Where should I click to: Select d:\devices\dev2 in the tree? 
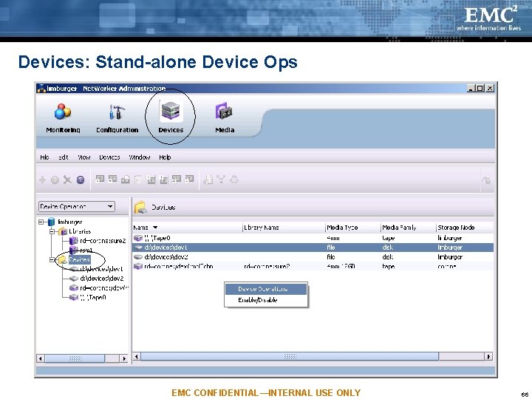click(102, 279)
